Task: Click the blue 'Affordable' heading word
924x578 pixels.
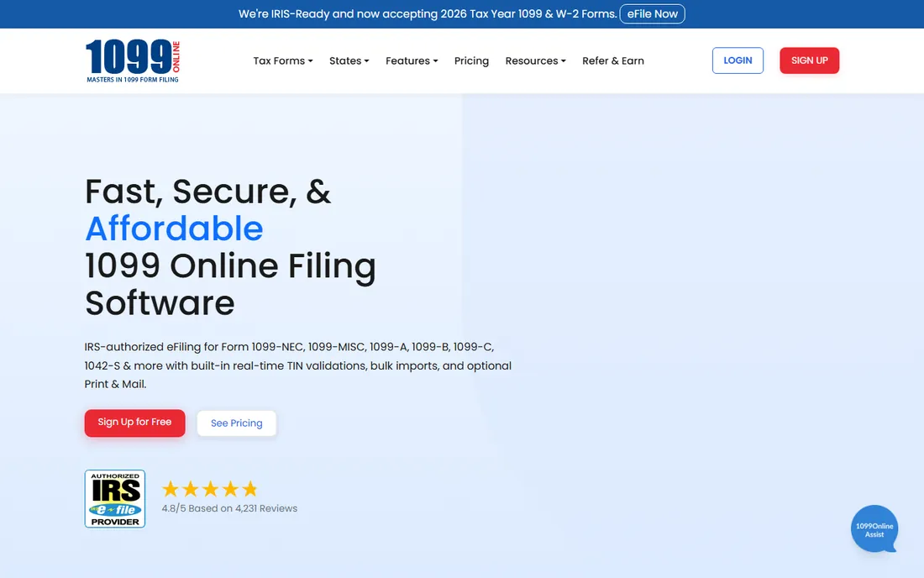Action: [x=174, y=229]
